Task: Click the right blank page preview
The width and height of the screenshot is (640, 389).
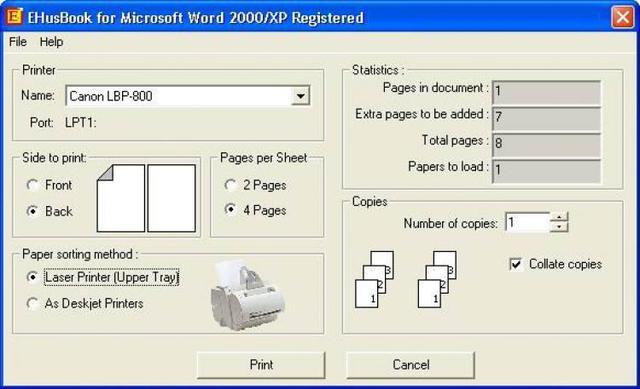Action: pos(171,198)
